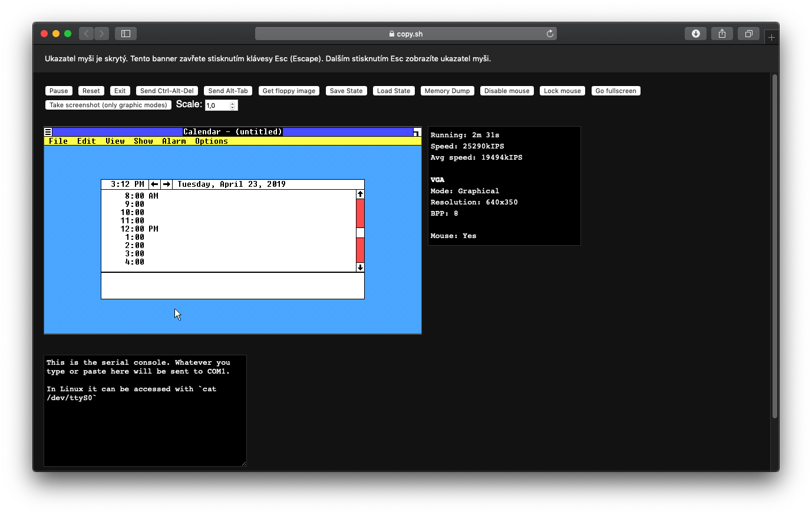Open the Options menu in Calendar

[212, 141]
